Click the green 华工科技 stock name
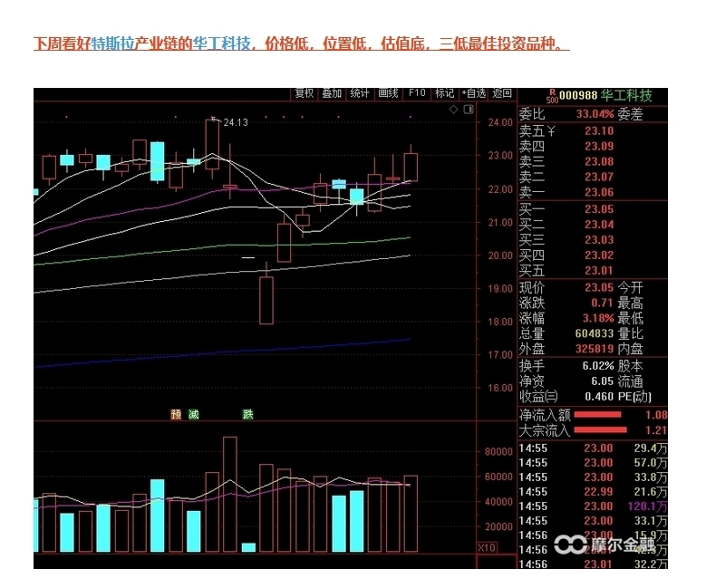The height and width of the screenshot is (588, 706). tap(626, 95)
